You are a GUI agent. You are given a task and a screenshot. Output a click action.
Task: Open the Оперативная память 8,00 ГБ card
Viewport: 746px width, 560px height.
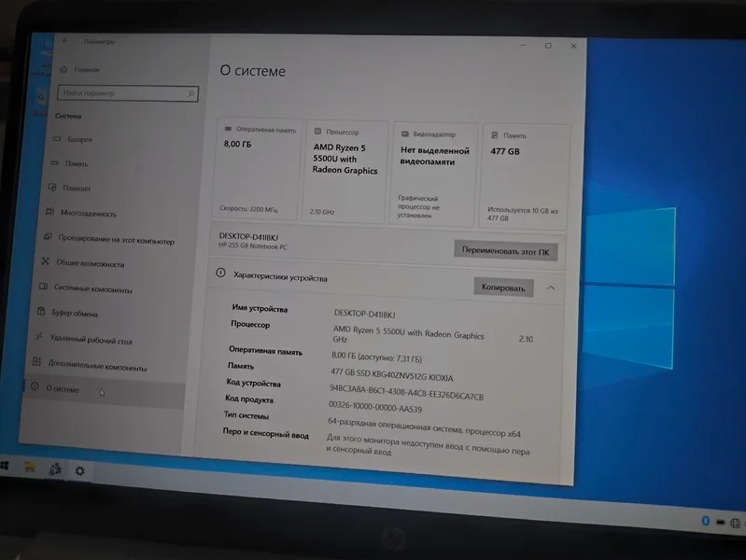pyautogui.click(x=258, y=169)
